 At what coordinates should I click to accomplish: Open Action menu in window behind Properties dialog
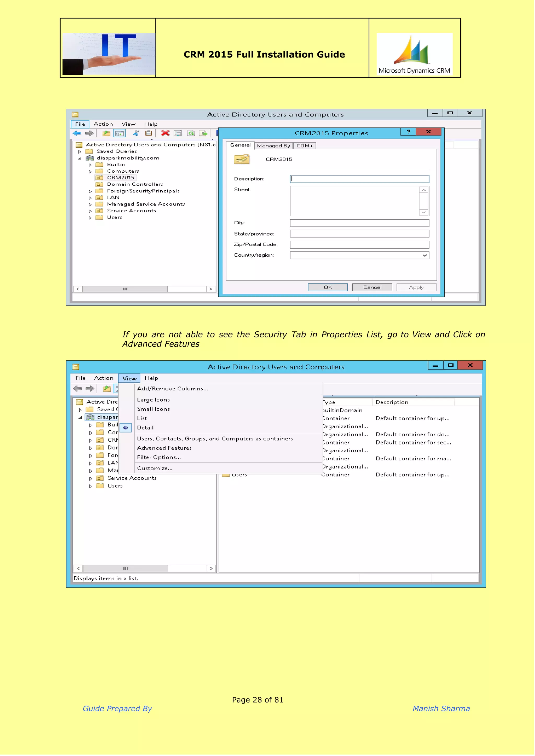point(103,124)
